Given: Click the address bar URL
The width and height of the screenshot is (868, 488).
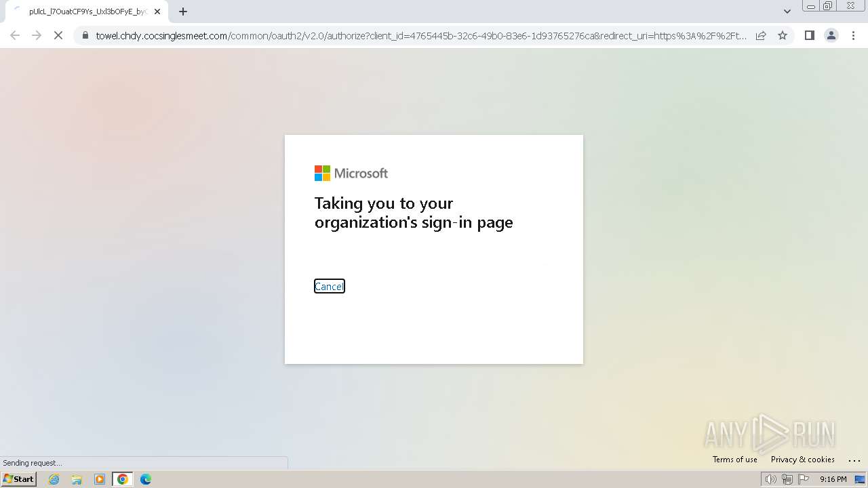Looking at the screenshot, I should tap(420, 36).
